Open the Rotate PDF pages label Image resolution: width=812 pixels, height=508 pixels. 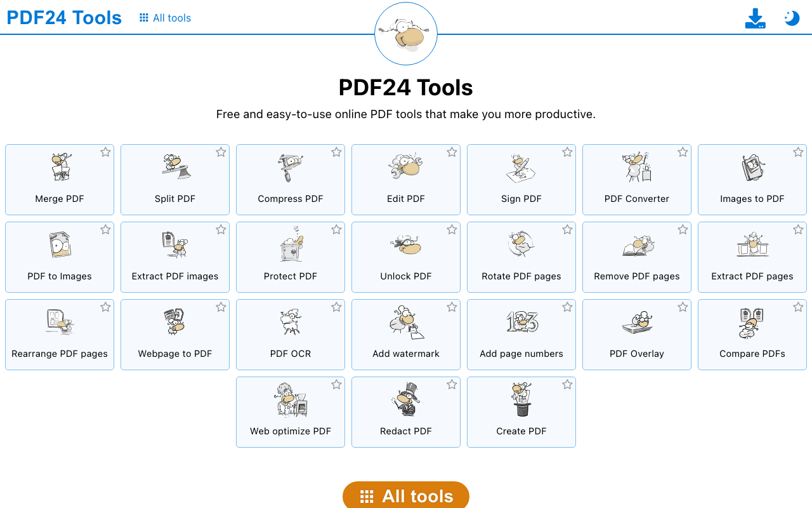[521, 276]
